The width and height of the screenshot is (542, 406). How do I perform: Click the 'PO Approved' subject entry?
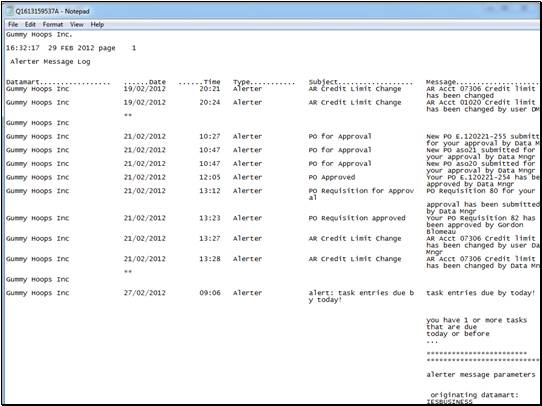point(332,177)
